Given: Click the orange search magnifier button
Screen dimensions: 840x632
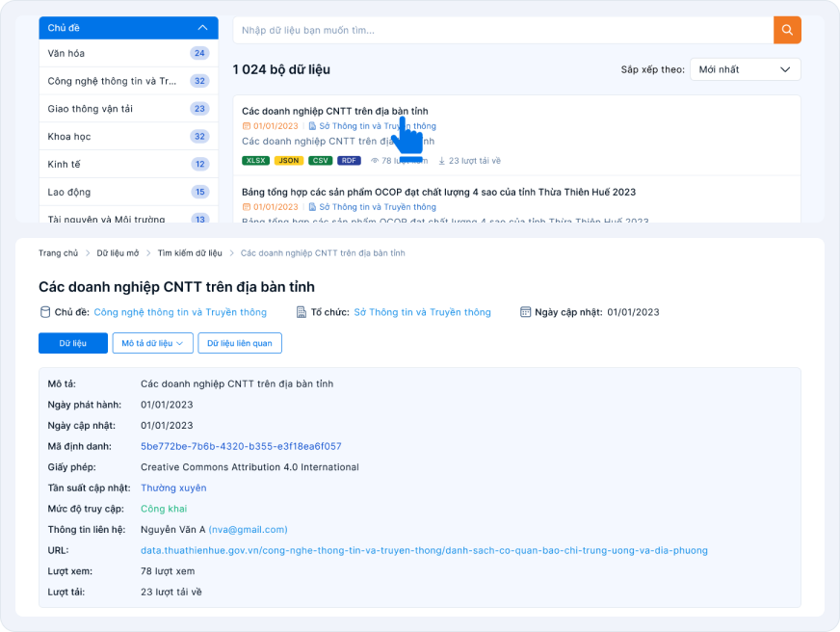Looking at the screenshot, I should pyautogui.click(x=787, y=30).
